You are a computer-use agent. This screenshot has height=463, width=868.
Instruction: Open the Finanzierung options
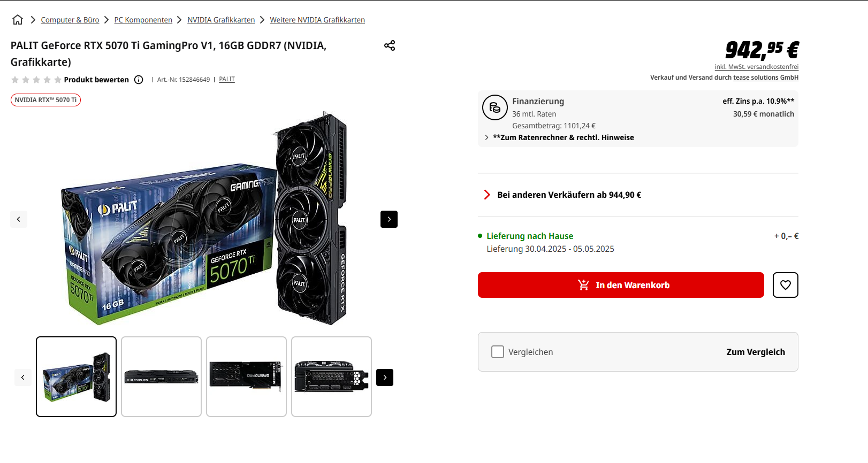[538, 102]
